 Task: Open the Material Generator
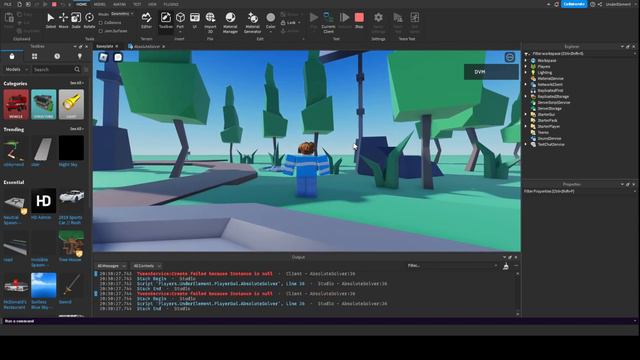tap(253, 22)
